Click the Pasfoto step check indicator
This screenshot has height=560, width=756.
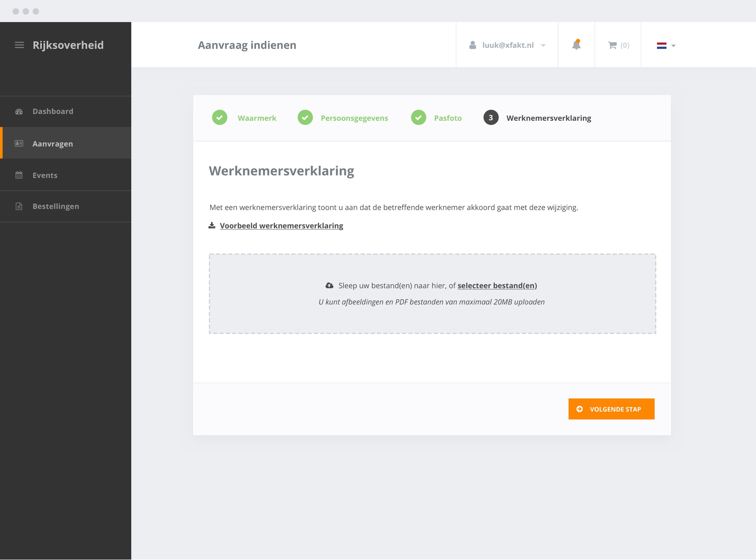click(x=419, y=117)
